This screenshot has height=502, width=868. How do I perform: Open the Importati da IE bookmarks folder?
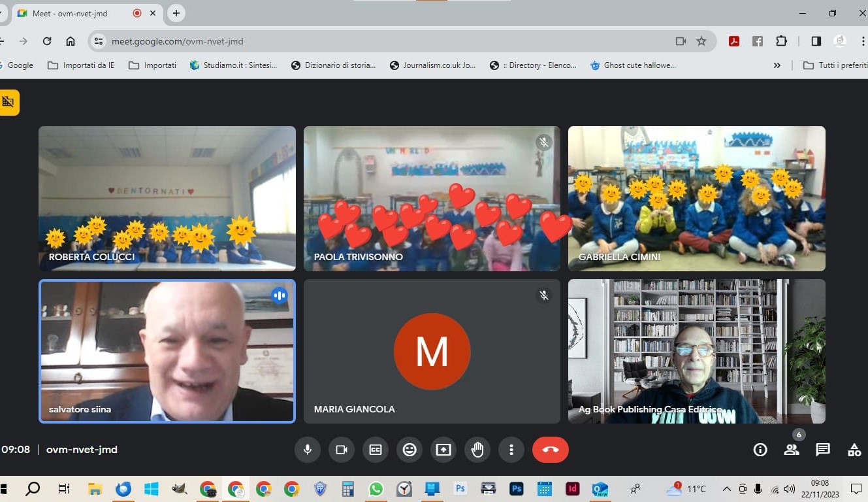[81, 65]
